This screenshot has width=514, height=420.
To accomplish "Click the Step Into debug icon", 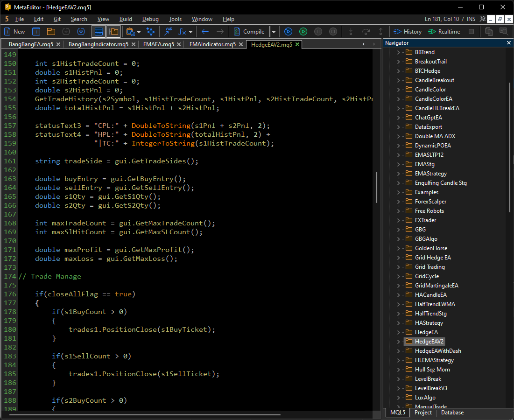I will (351, 32).
